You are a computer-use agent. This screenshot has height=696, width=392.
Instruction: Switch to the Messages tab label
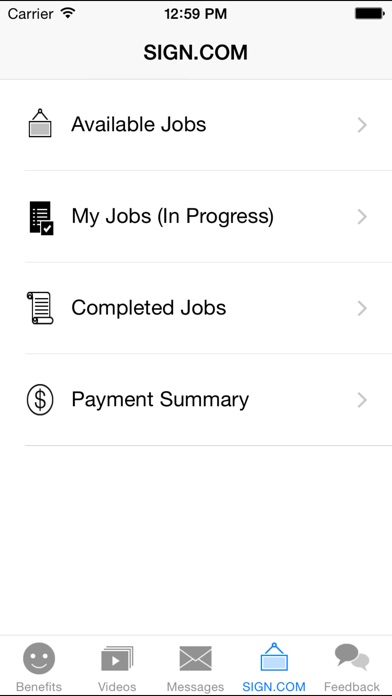click(x=195, y=687)
